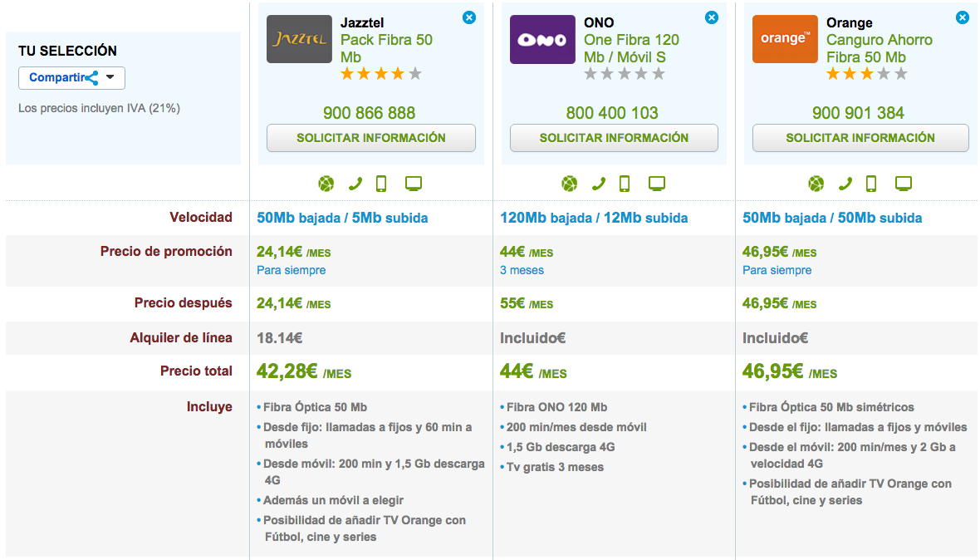
Task: Click ONO mobile phone icon
Action: [625, 183]
